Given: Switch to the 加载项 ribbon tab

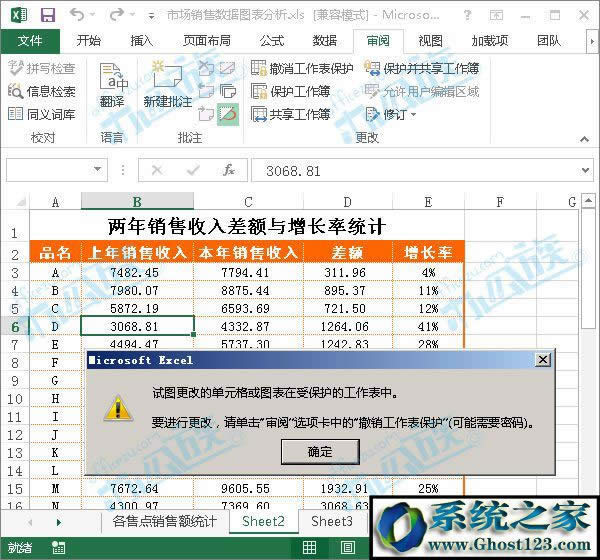Looking at the screenshot, I should 490,41.
